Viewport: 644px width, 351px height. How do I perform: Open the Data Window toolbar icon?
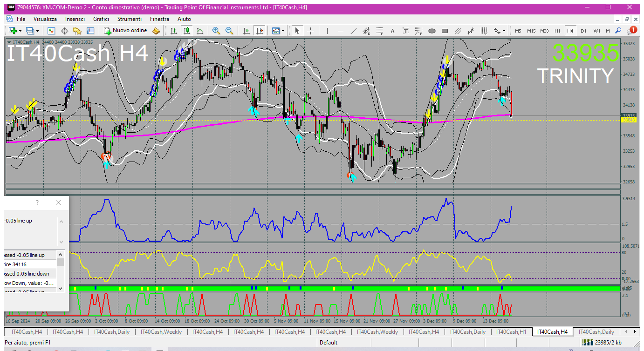point(64,31)
